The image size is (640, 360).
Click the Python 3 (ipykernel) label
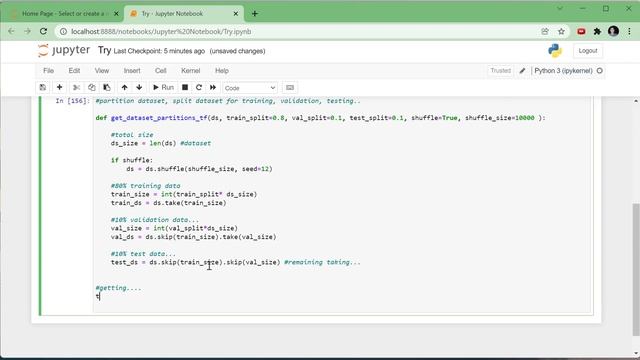point(563,71)
